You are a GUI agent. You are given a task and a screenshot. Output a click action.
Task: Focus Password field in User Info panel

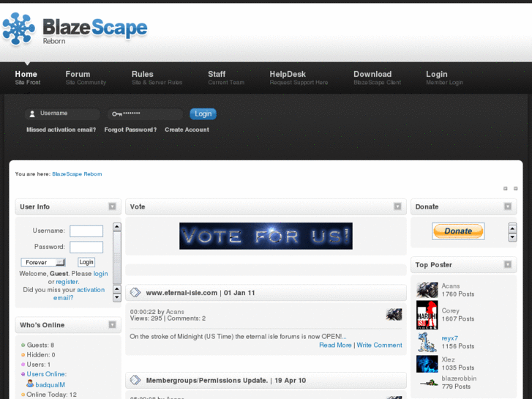tap(86, 247)
